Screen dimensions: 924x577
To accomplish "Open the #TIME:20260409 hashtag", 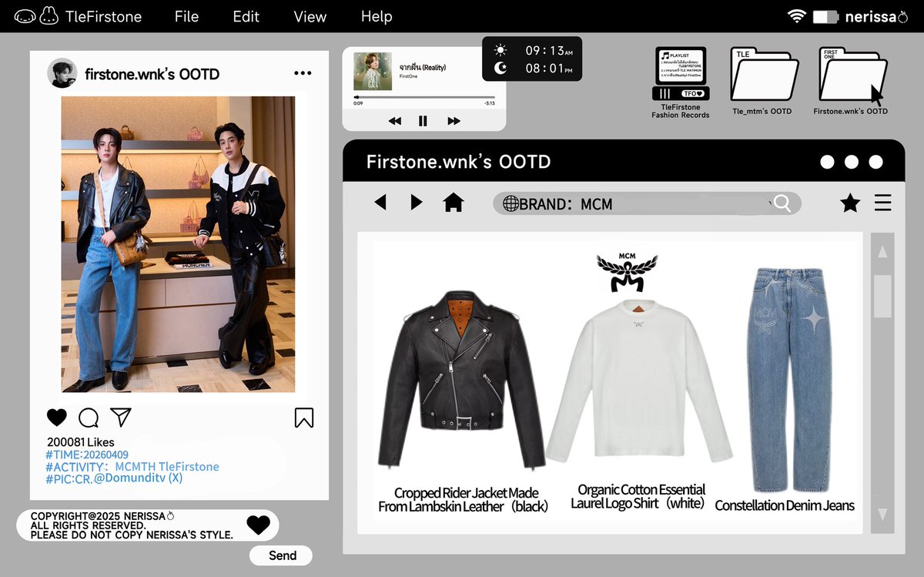I will point(87,455).
